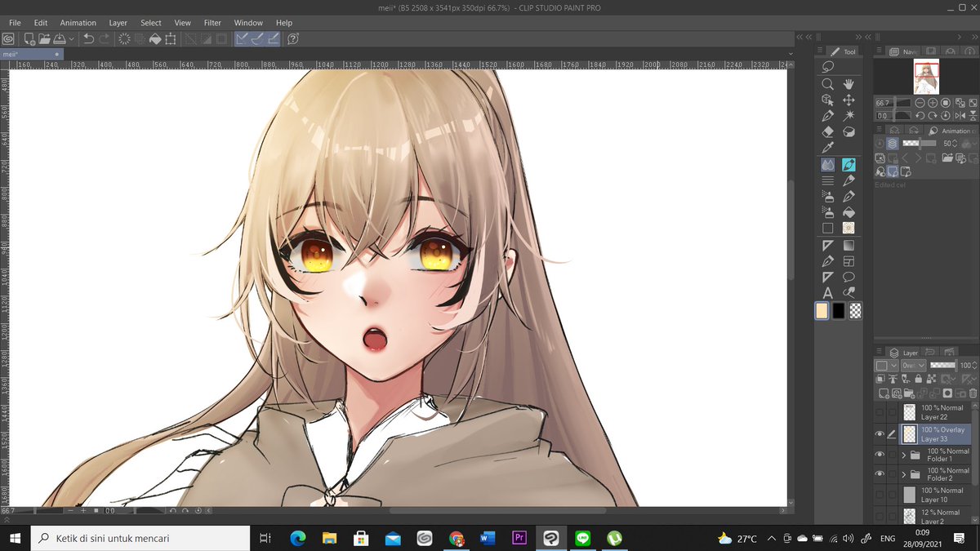
Task: Open the Filter menu
Action: coord(212,23)
